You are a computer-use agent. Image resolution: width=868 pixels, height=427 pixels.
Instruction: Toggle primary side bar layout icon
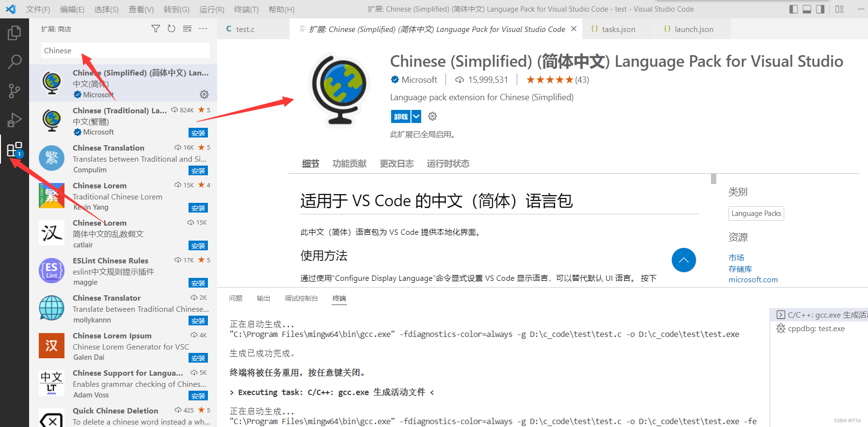point(793,9)
